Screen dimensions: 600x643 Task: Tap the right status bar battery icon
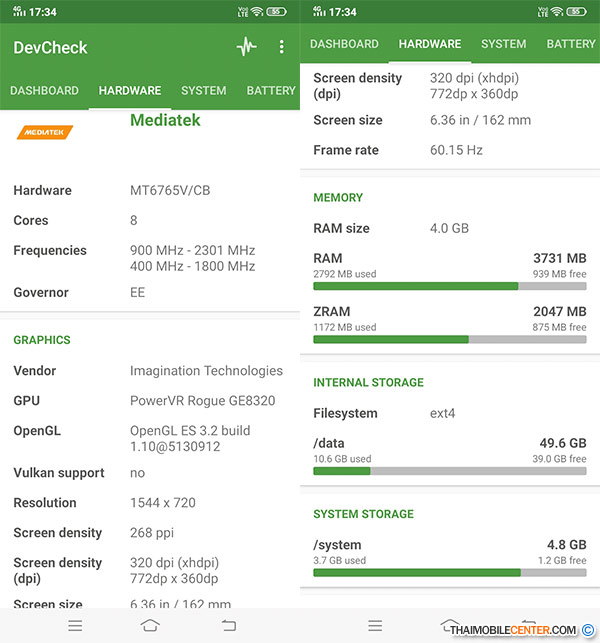click(577, 12)
